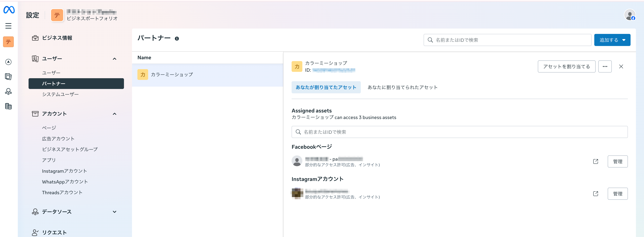644x237 pixels.
Task: Click the database stack icon in left rail
Action: (9, 106)
